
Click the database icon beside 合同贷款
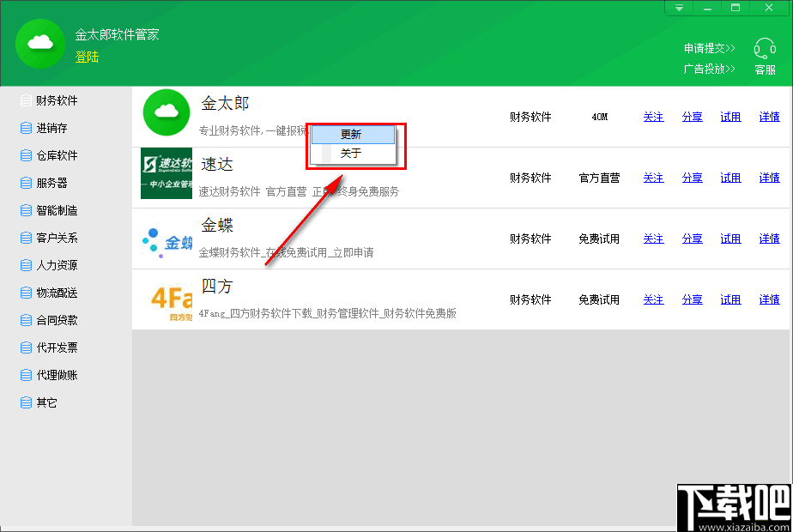pos(26,320)
